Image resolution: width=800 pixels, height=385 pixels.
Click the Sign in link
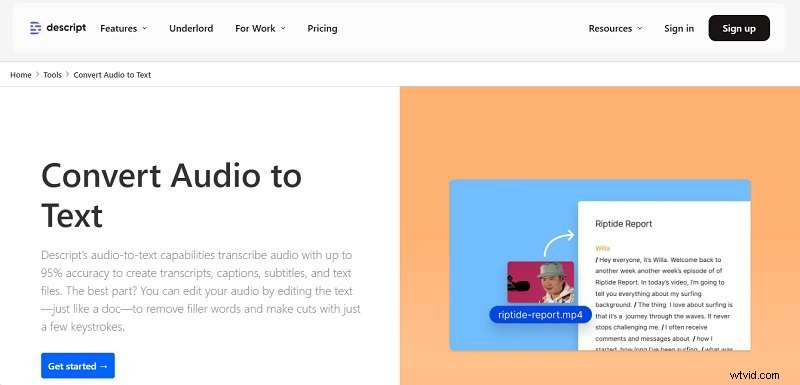[679, 29]
